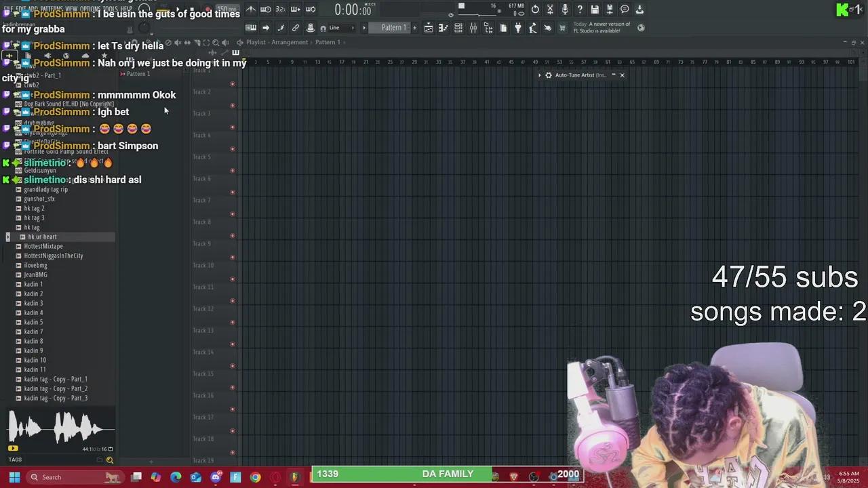The height and width of the screenshot is (488, 868).
Task: Mute Track 16 using its dot
Action: pos(233,409)
